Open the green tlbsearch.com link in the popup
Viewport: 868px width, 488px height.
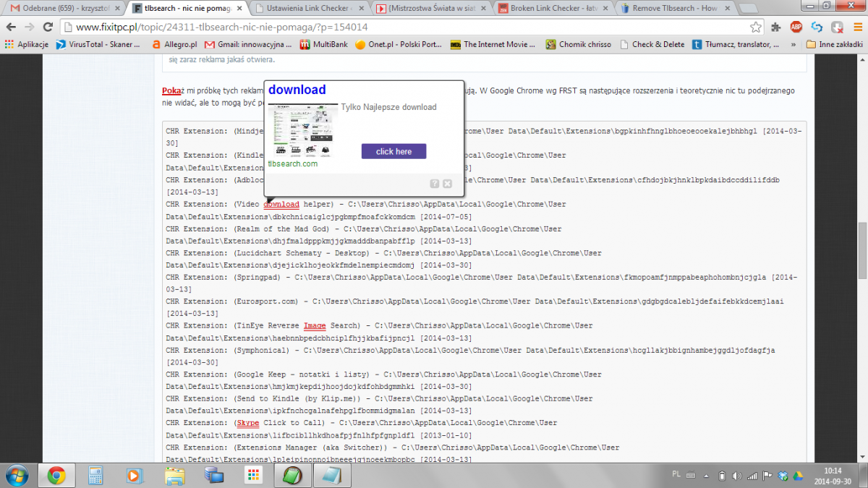click(x=292, y=164)
